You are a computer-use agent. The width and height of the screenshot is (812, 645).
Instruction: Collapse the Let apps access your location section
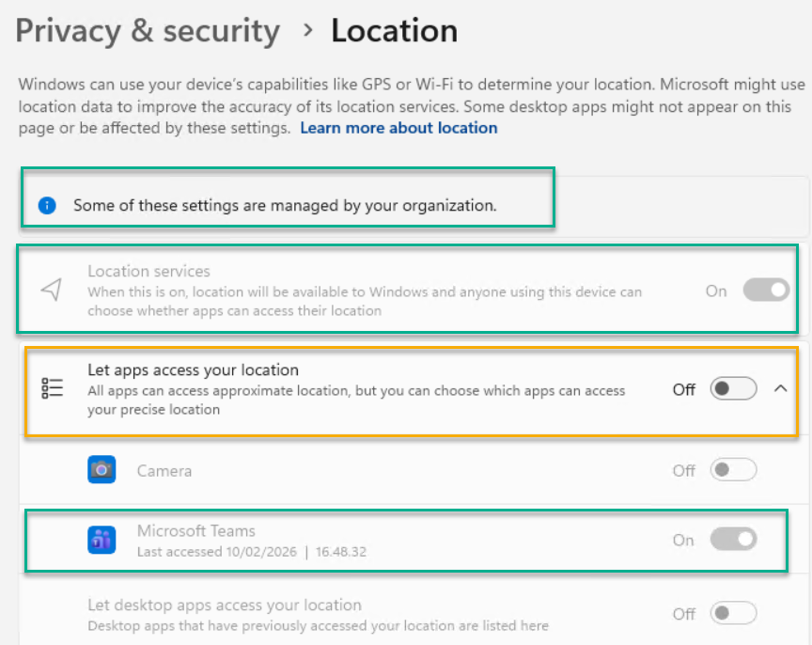[x=780, y=389]
